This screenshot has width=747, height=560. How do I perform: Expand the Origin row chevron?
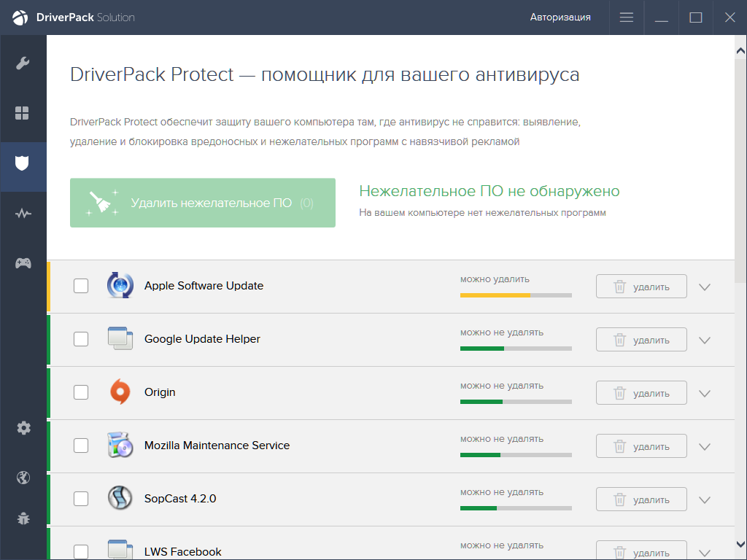[705, 394]
